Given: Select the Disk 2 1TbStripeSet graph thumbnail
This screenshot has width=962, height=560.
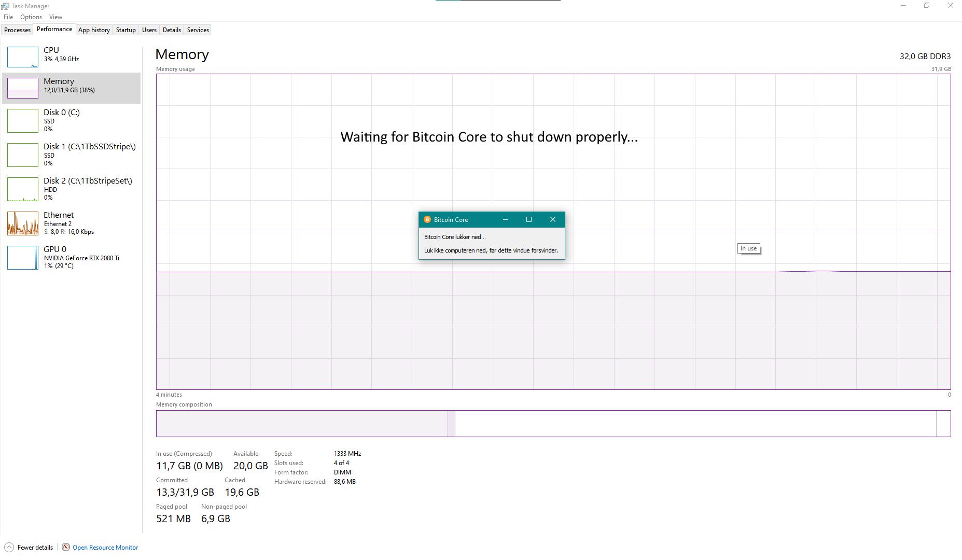Looking at the screenshot, I should [x=23, y=189].
